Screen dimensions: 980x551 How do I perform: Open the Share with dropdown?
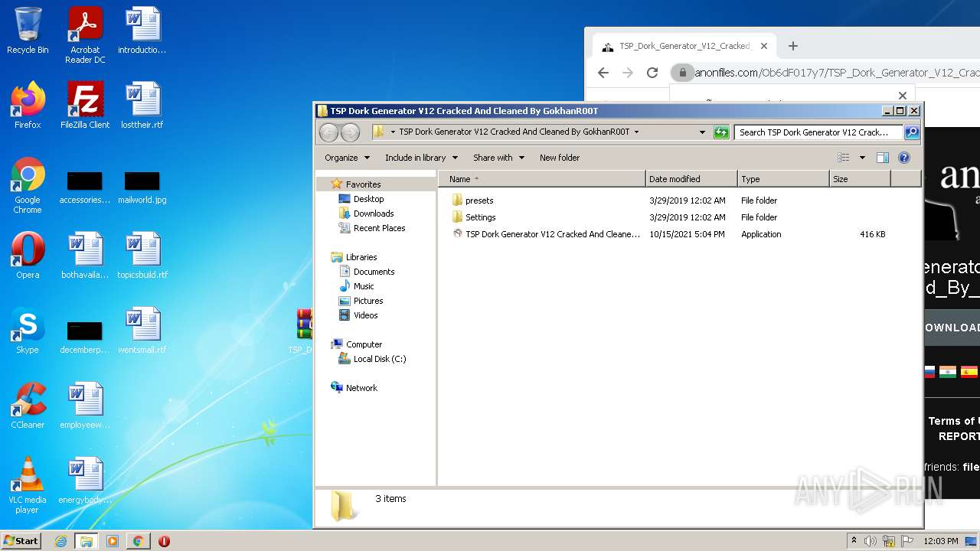[x=498, y=158]
